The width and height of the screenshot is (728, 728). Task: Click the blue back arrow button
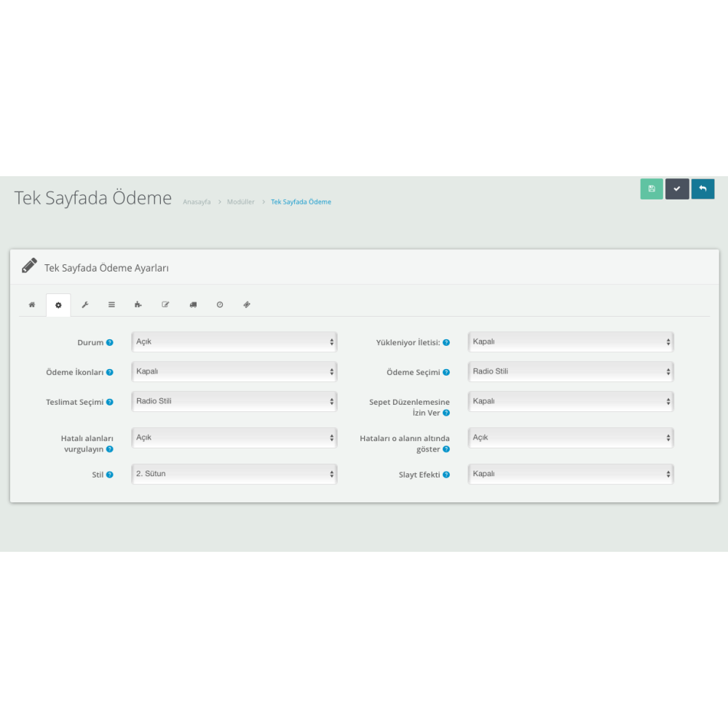703,189
